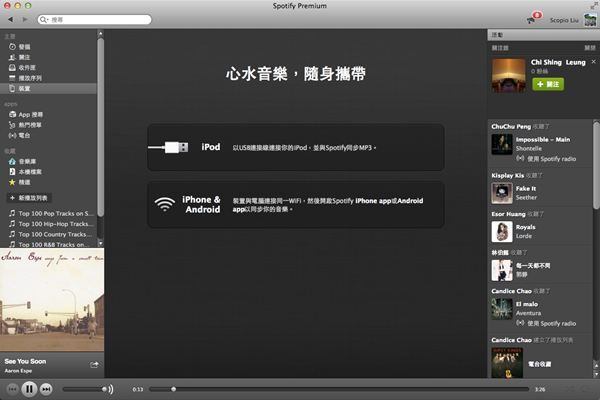600x400 pixels.
Task: Open the search magnifier dropdown
Action: [44, 20]
